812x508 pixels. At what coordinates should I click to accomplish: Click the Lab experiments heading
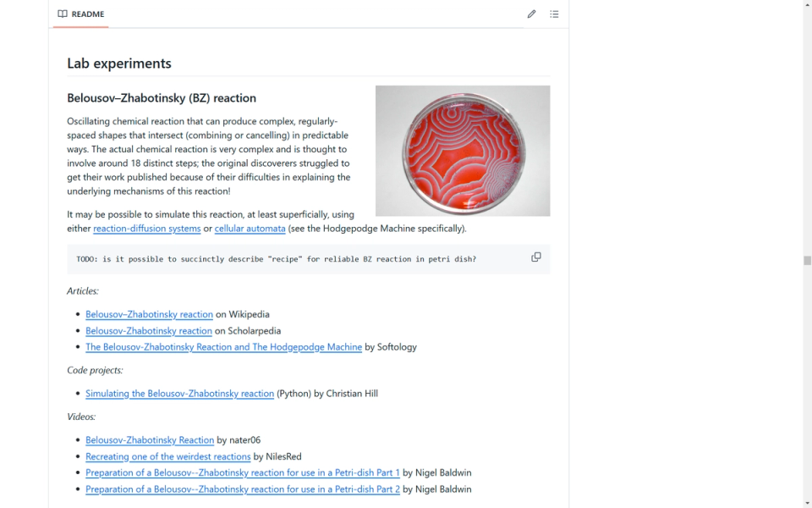click(x=119, y=63)
